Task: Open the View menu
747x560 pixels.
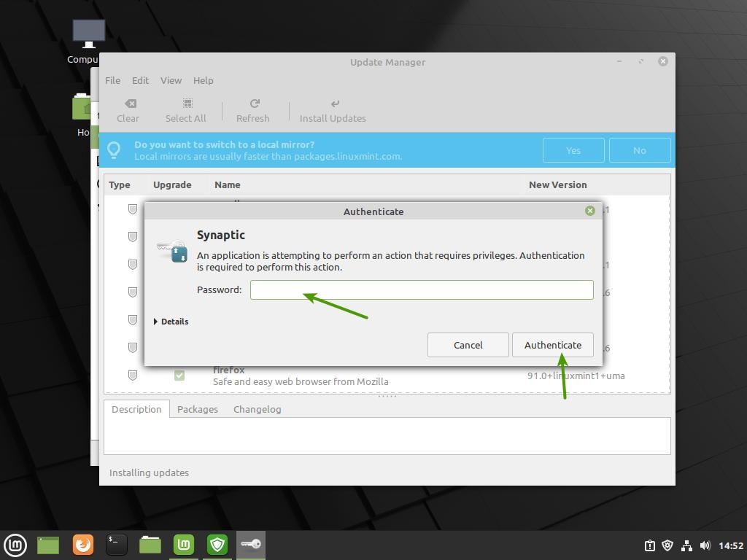Action: click(x=171, y=80)
